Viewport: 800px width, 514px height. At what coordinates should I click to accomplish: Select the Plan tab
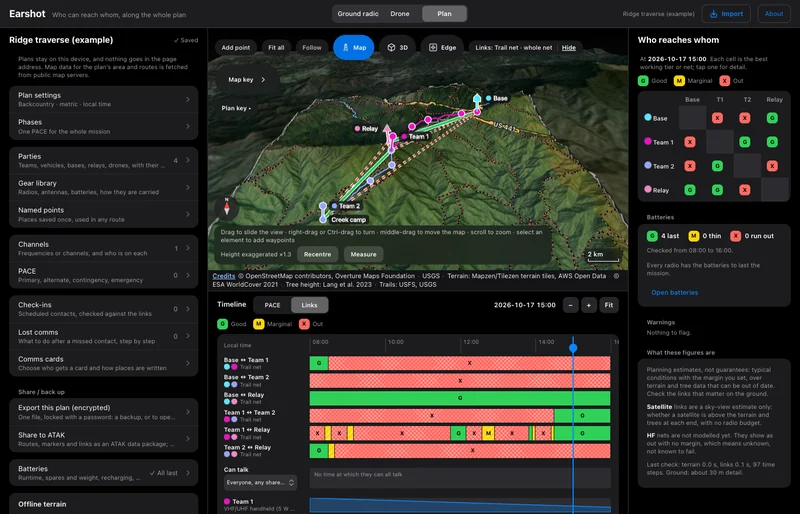coord(444,14)
